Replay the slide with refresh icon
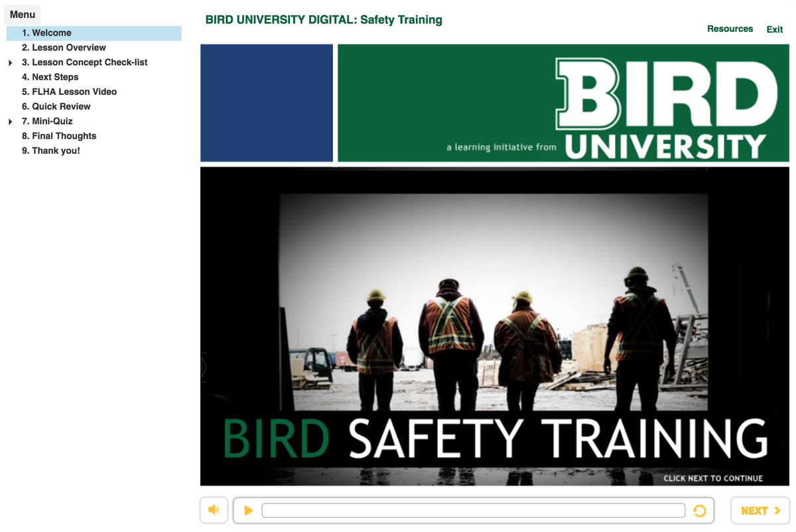 pos(701,510)
